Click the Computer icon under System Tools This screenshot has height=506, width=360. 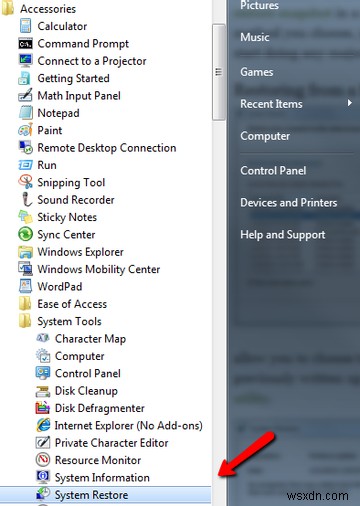click(x=43, y=356)
